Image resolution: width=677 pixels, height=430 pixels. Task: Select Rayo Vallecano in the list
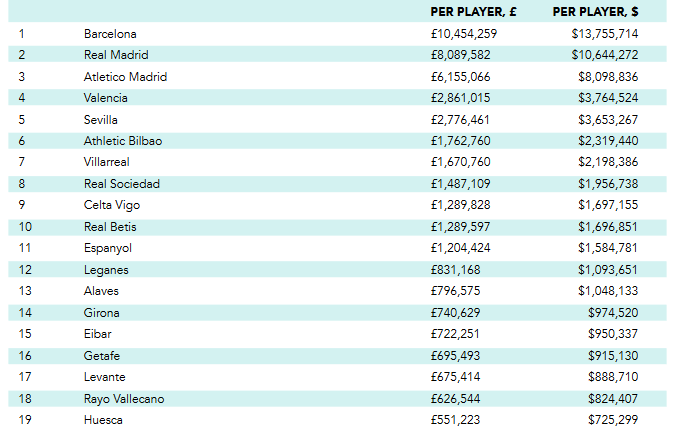(x=124, y=399)
